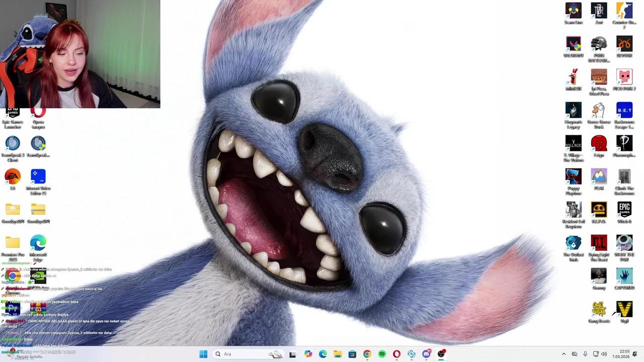This screenshot has height=362, width=644.
Task: Open the Task View taskbar button
Action: point(292,354)
